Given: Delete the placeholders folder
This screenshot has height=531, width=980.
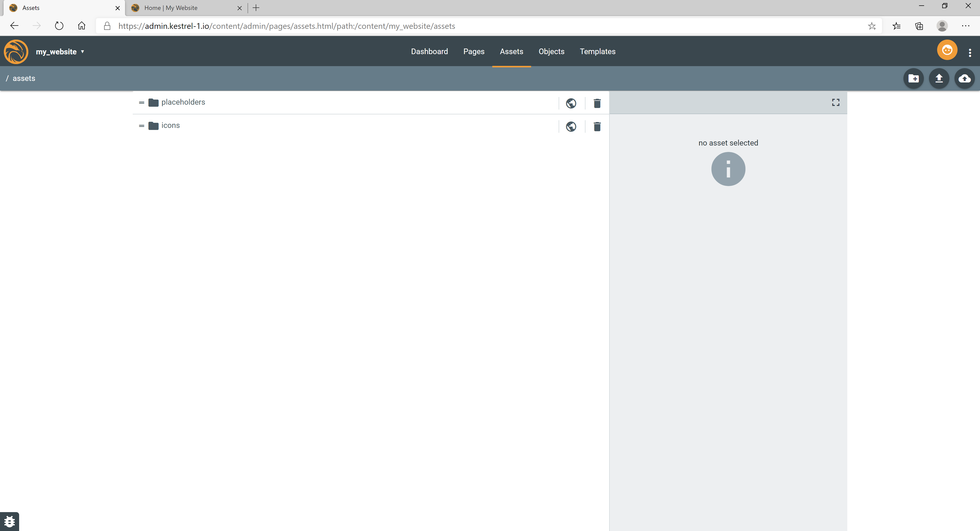Looking at the screenshot, I should pos(597,103).
